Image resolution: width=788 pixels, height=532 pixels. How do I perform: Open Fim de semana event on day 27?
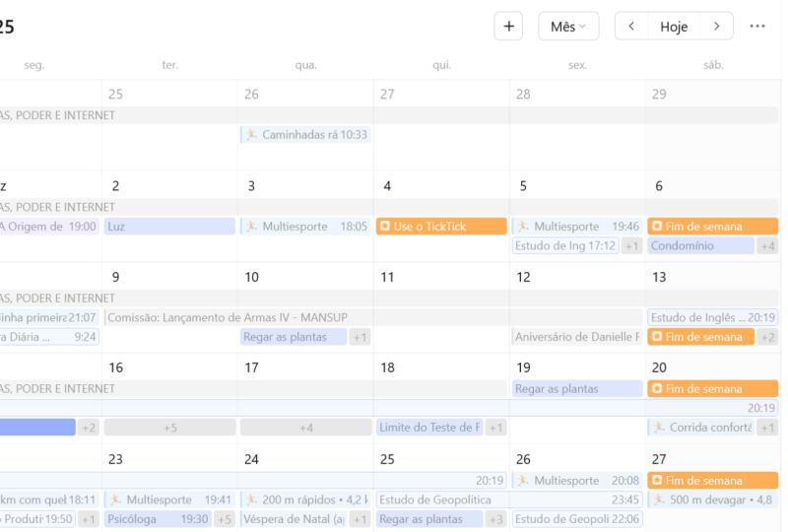[x=713, y=481]
